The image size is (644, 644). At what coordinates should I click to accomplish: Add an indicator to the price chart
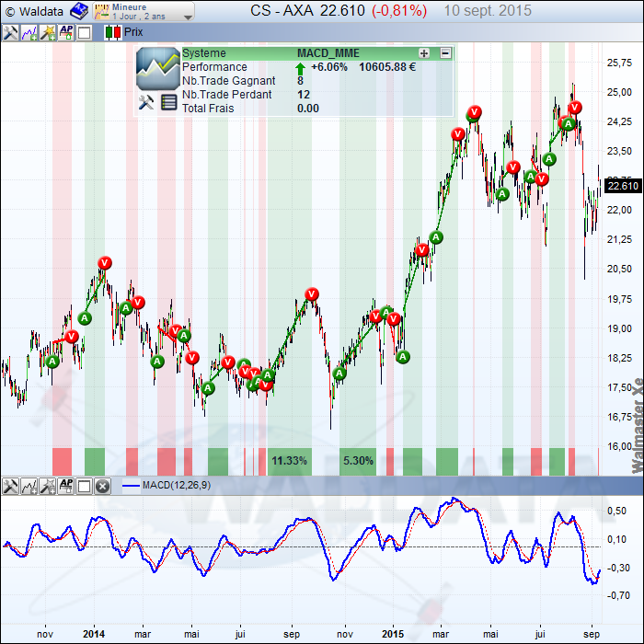pyautogui.click(x=29, y=32)
